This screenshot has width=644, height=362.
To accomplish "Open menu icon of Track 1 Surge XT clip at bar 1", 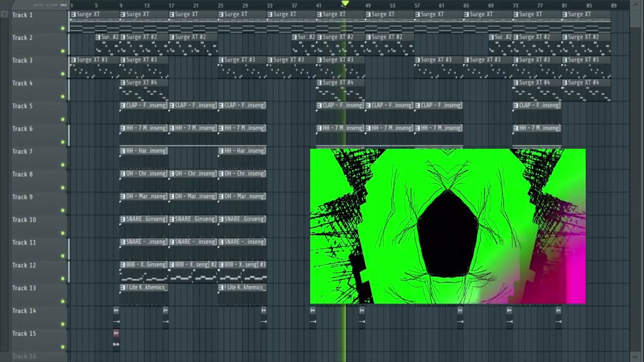I will click(x=73, y=15).
